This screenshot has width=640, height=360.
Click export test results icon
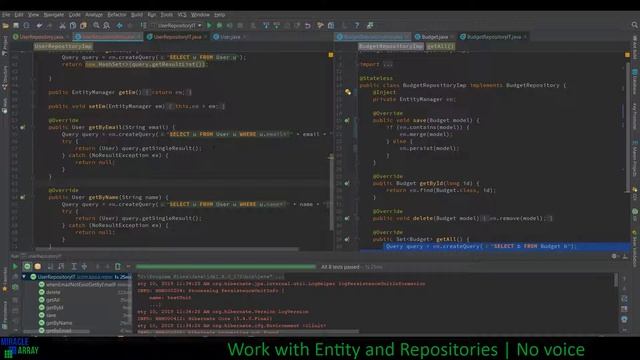pos(118,267)
